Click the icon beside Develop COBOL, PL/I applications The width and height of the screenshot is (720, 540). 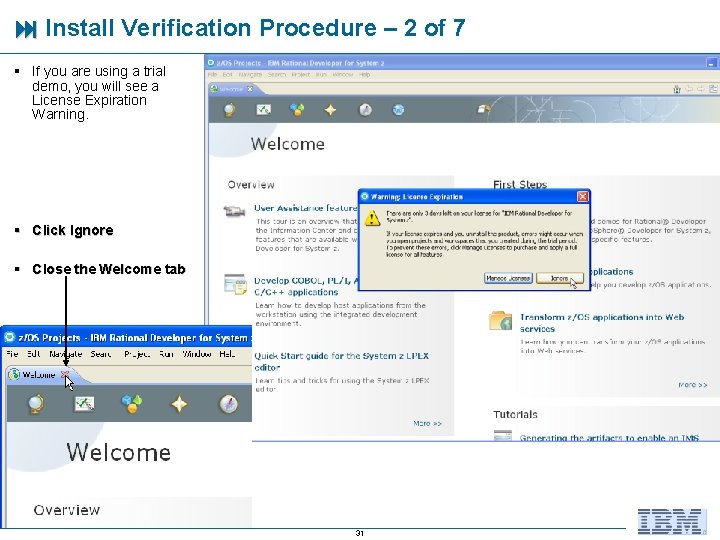(x=235, y=284)
